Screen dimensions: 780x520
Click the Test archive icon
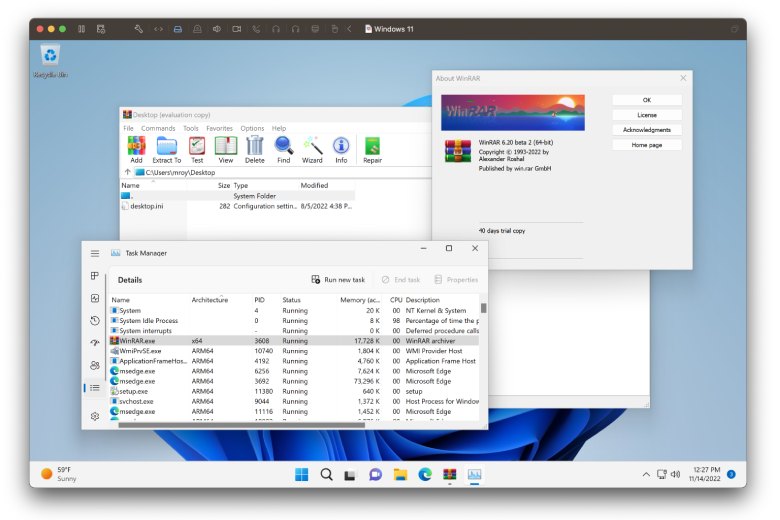(x=197, y=150)
